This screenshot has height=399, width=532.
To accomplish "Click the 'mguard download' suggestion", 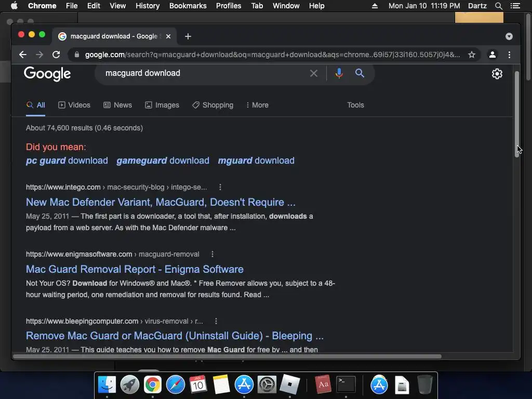I will pos(256,161).
